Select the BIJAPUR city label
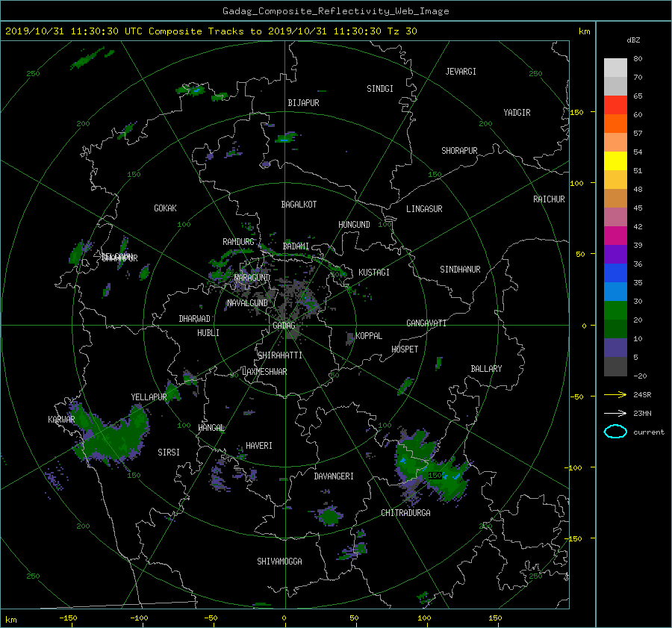 click(x=303, y=103)
